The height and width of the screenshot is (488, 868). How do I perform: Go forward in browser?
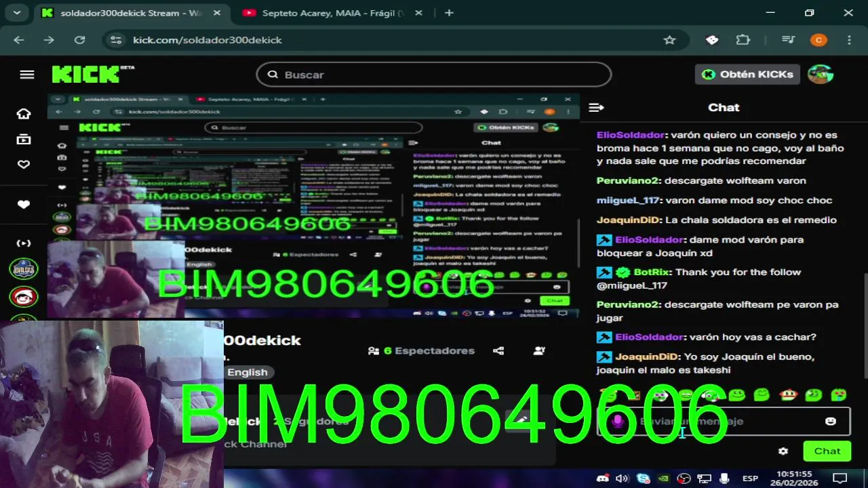pos(49,40)
